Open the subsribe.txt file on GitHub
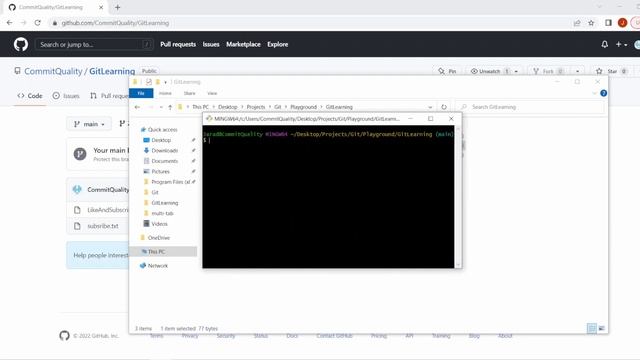Image resolution: width=640 pixels, height=360 pixels. tap(103, 226)
